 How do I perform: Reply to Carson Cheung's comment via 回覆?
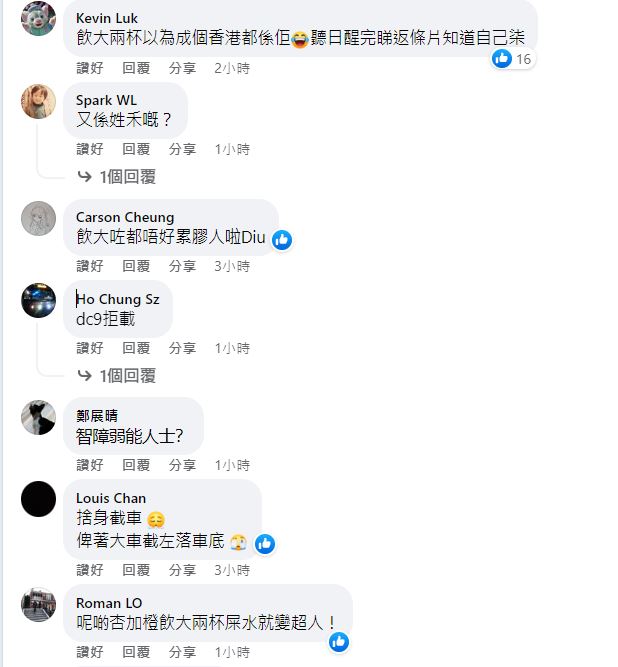(x=136, y=266)
